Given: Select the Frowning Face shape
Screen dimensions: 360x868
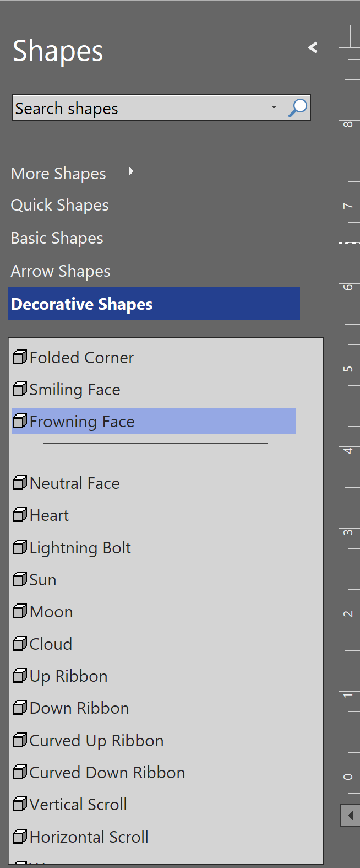Looking at the screenshot, I should pyautogui.click(x=82, y=422).
